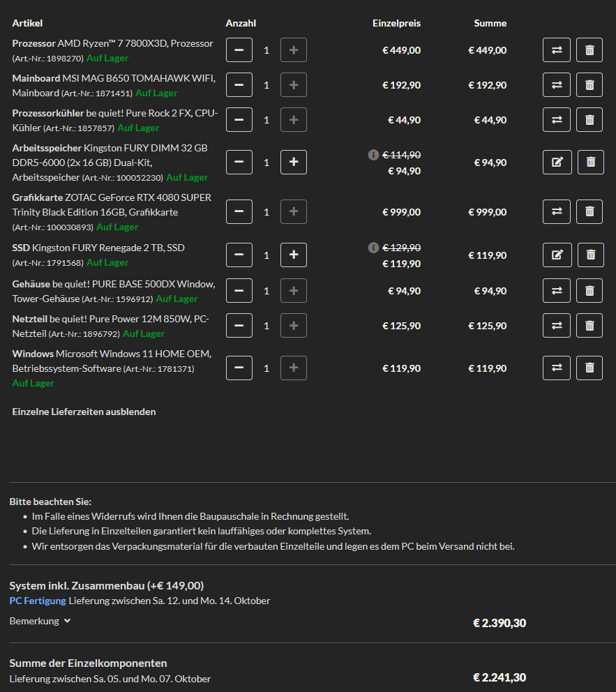Decrease quantity of Kingston FURY DIMM 32 GB

coord(239,162)
